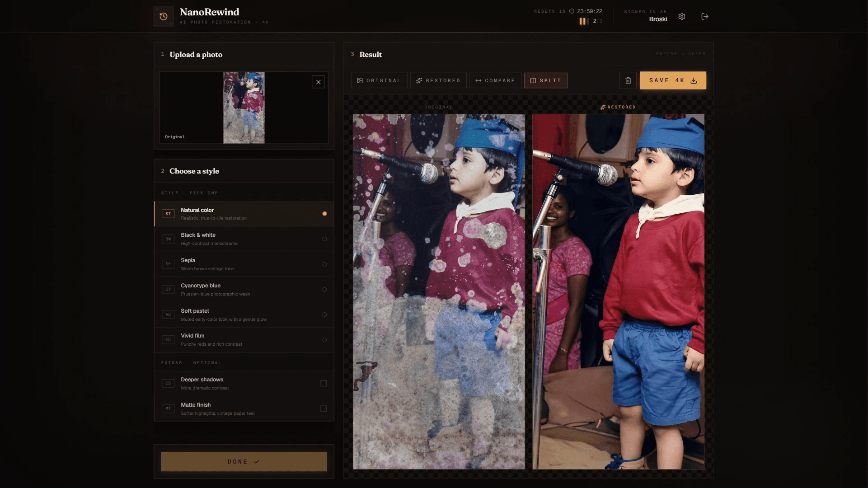
Task: Switch to Original view tab
Action: click(379, 80)
